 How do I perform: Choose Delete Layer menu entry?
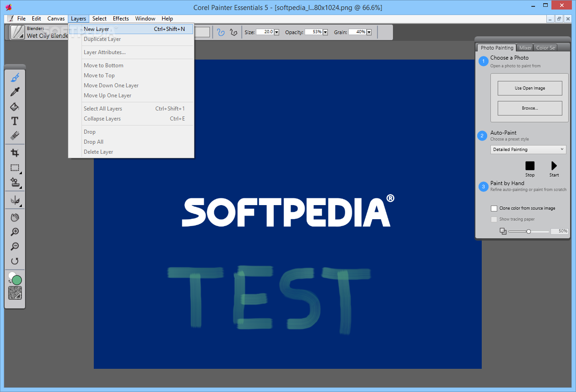point(131,152)
